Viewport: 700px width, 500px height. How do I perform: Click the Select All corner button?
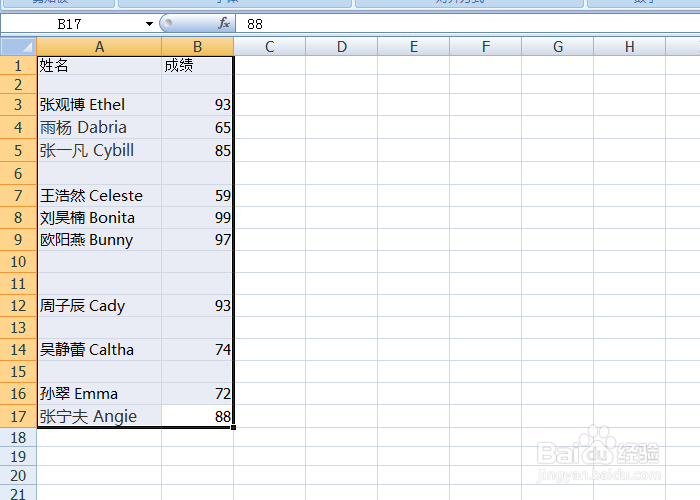pyautogui.click(x=18, y=46)
